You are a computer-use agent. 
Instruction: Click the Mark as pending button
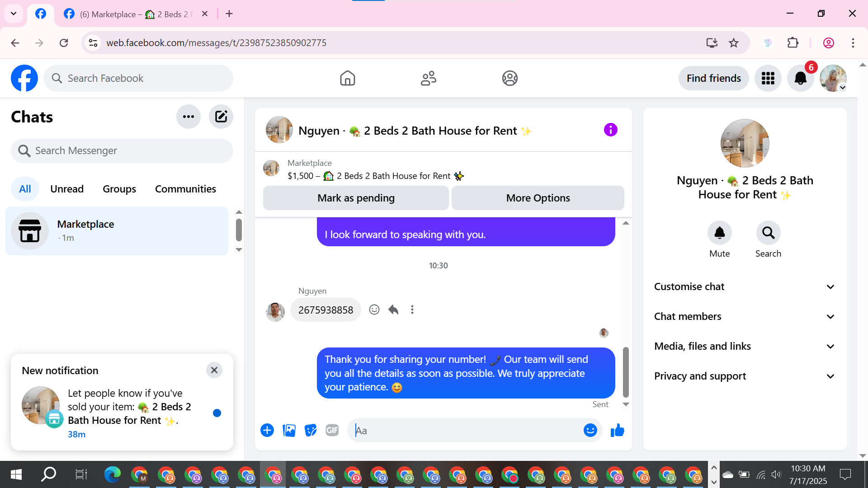click(x=356, y=198)
